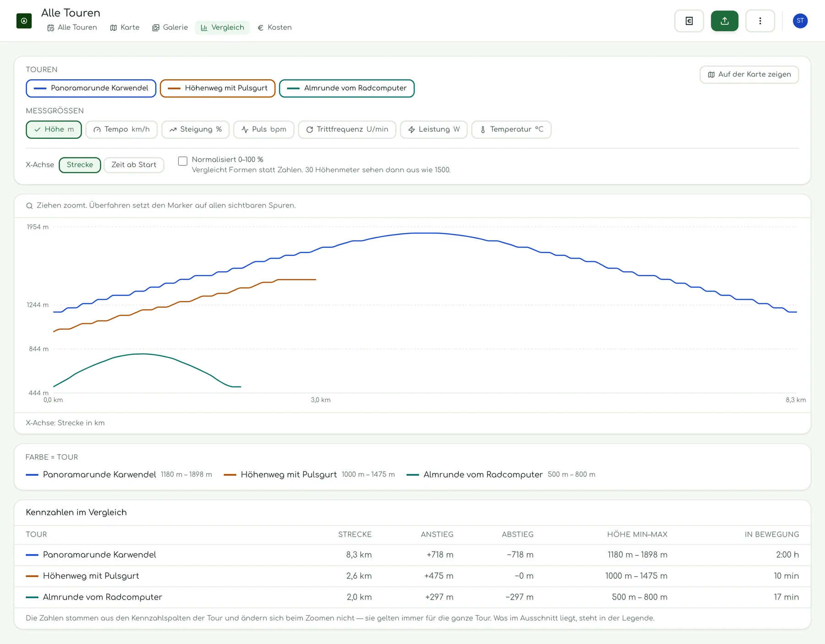
Task: Click the 8,3 km distance cell
Action: (x=359, y=555)
